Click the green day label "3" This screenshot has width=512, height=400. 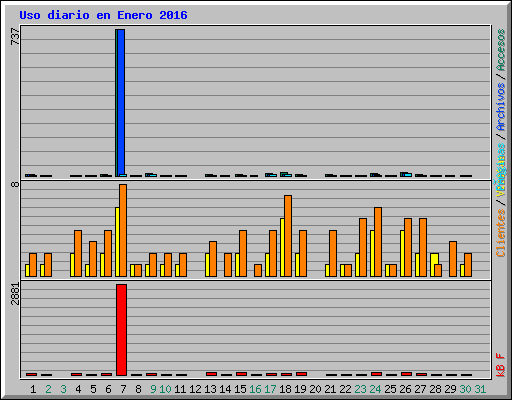pos(63,389)
